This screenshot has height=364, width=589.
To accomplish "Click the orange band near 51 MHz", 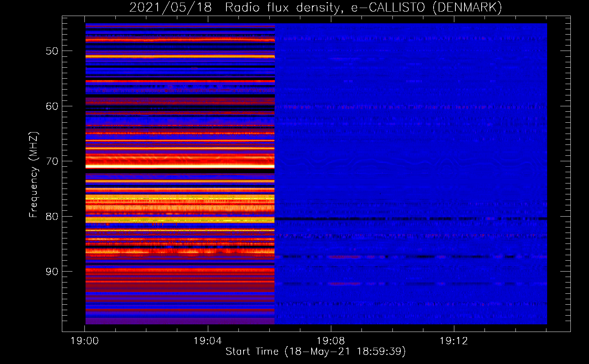I will [x=180, y=56].
